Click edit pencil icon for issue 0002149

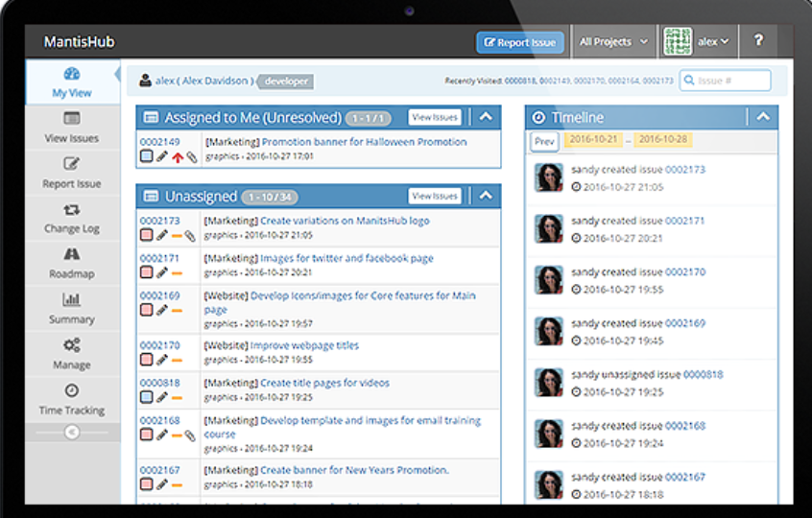[162, 156]
